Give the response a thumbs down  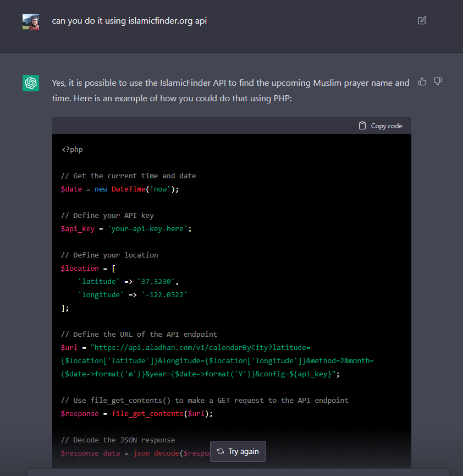pos(438,81)
